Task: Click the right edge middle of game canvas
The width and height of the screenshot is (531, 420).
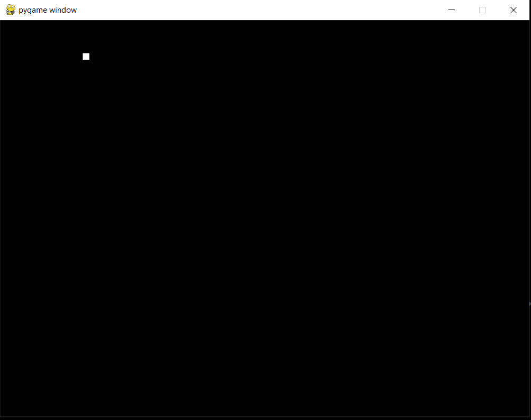Action: coord(527,218)
